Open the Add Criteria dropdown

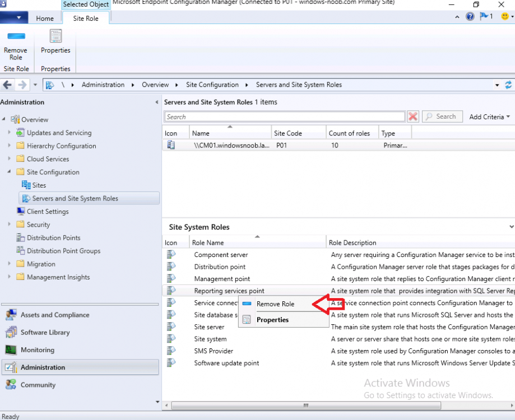click(x=490, y=116)
